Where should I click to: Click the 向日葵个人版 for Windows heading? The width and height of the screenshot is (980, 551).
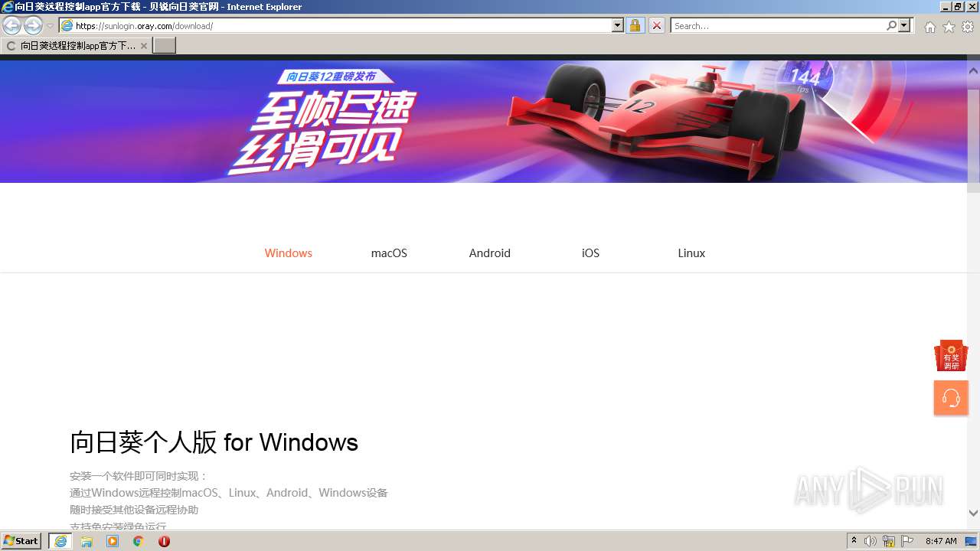pyautogui.click(x=214, y=442)
